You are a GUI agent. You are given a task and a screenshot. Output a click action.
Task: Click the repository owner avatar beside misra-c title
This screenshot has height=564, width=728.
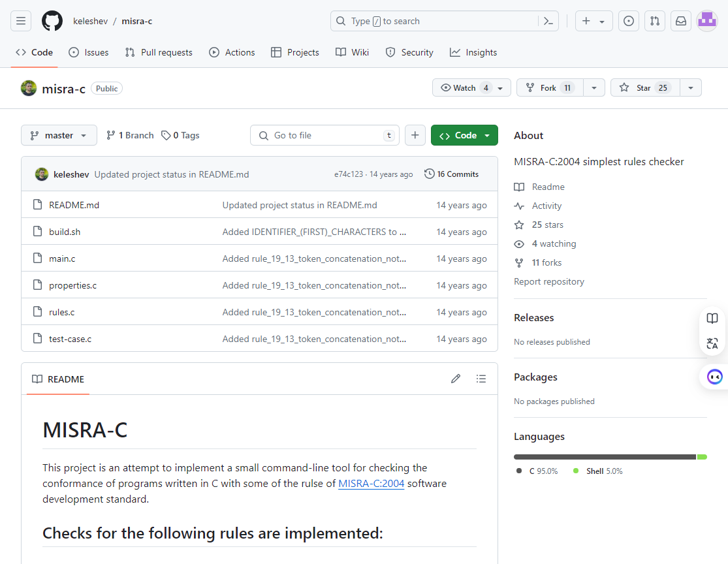point(29,88)
